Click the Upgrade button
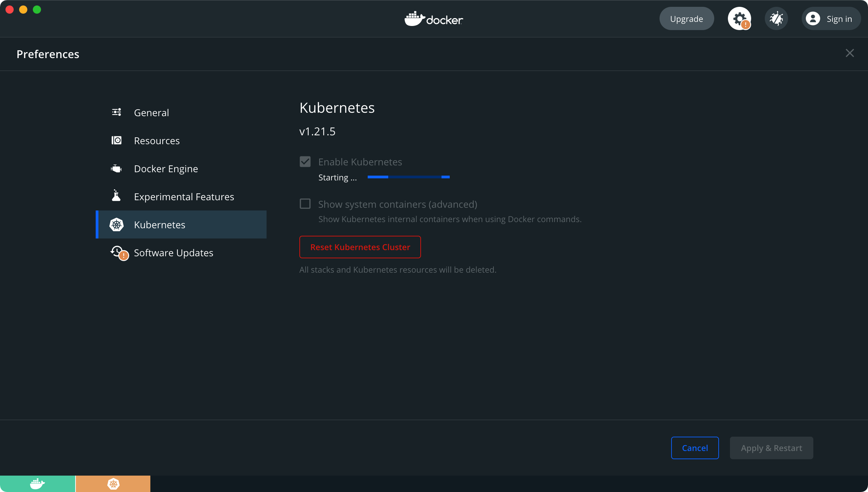This screenshot has height=492, width=868. coord(686,19)
